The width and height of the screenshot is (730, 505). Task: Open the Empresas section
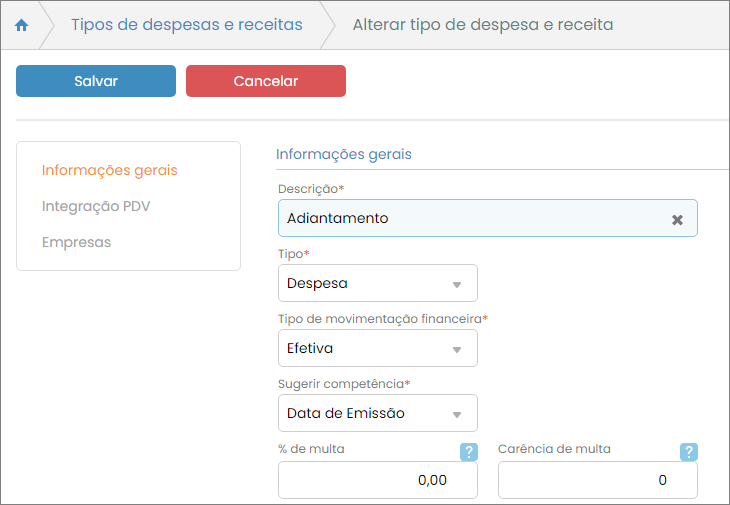click(x=76, y=242)
